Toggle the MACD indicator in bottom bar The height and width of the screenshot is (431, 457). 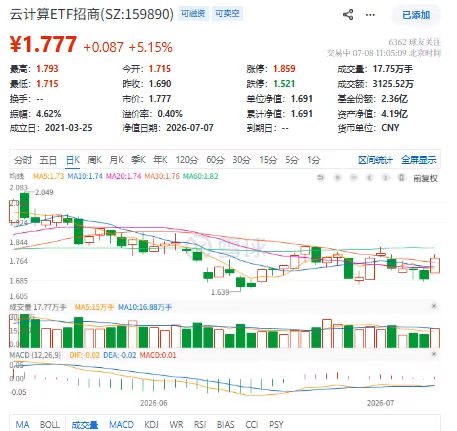click(122, 425)
